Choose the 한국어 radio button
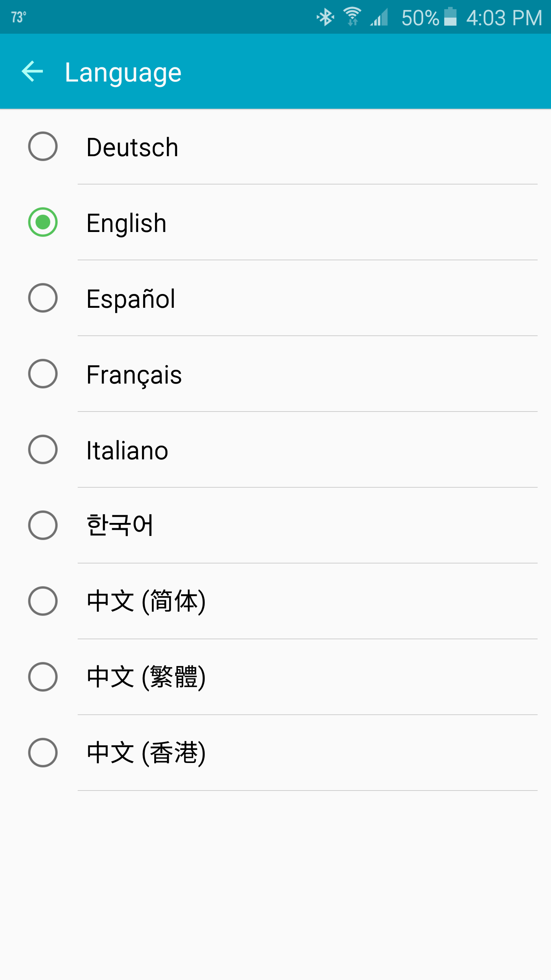The width and height of the screenshot is (551, 980). point(43,526)
